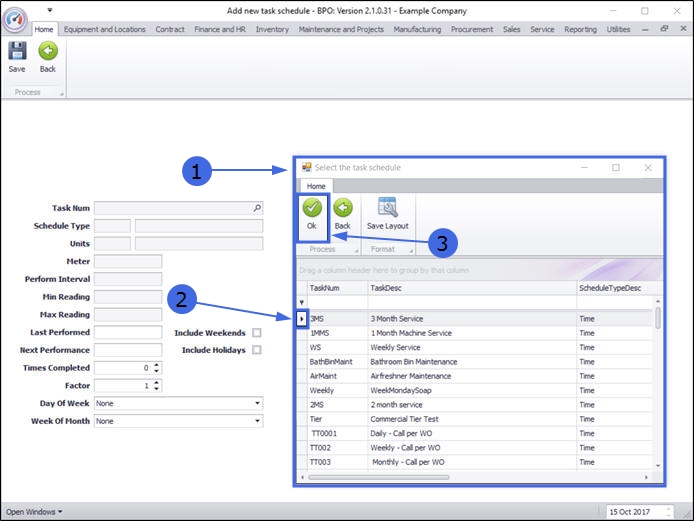Viewport: 694px width, 521px height.
Task: Click the Task Num search magnifier icon
Action: point(257,208)
